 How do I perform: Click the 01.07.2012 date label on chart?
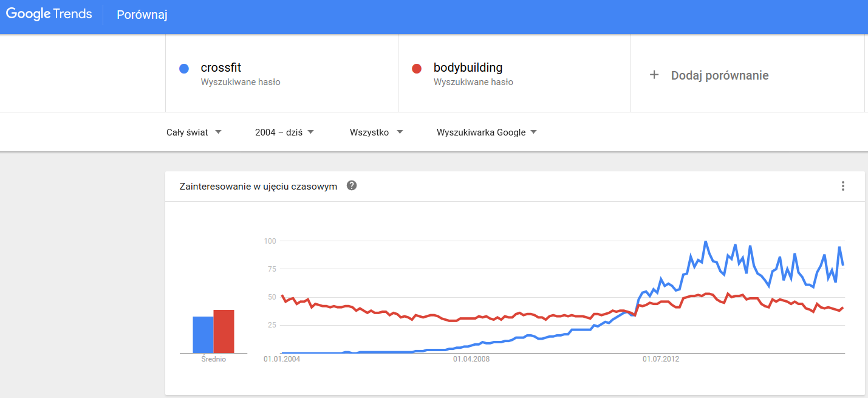661,359
